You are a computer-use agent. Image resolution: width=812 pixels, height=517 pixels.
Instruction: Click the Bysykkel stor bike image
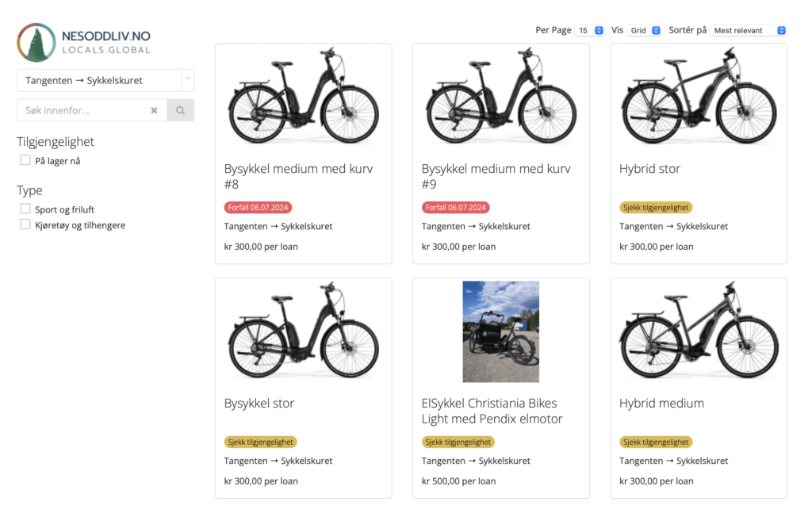point(304,331)
